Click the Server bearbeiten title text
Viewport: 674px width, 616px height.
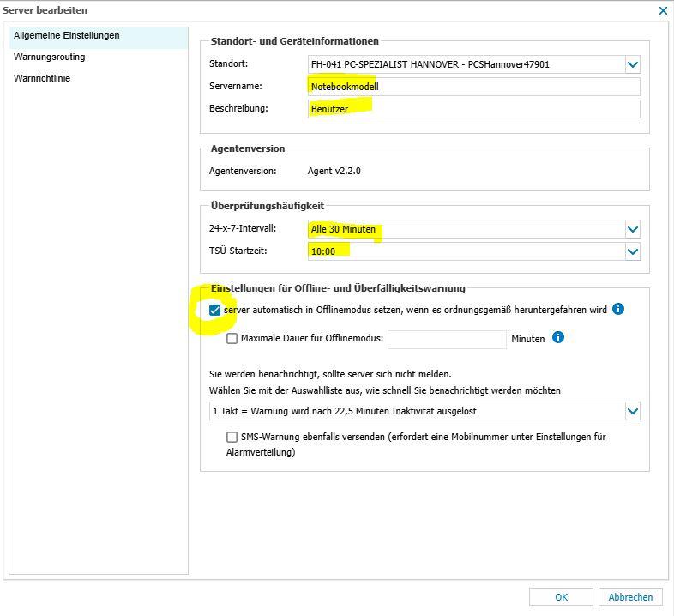point(45,10)
